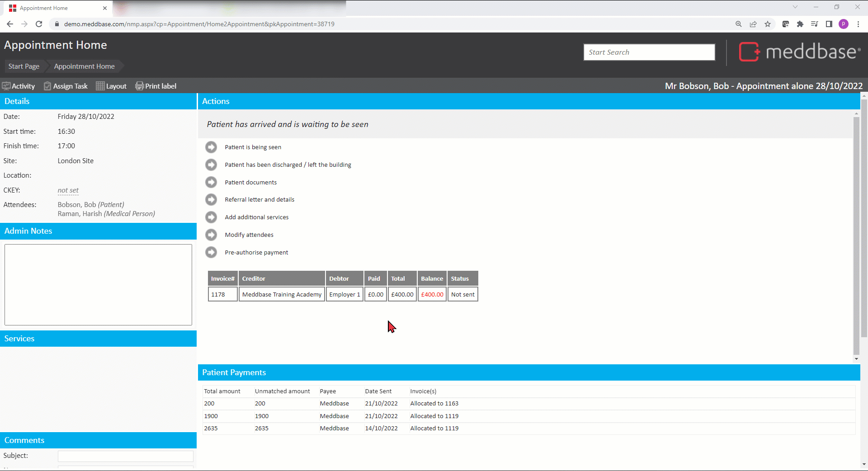Focus the Start Search input field
Viewport: 868px width, 471px height.
click(x=649, y=52)
